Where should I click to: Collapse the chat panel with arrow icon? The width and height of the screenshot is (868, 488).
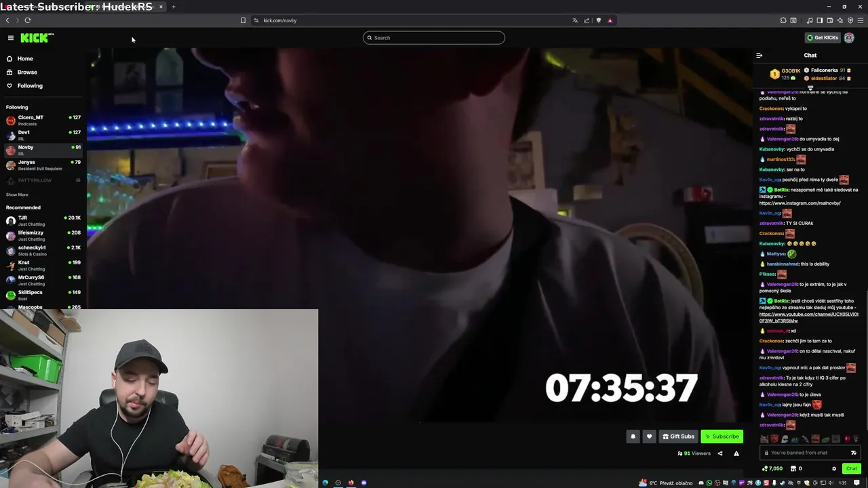[759, 56]
